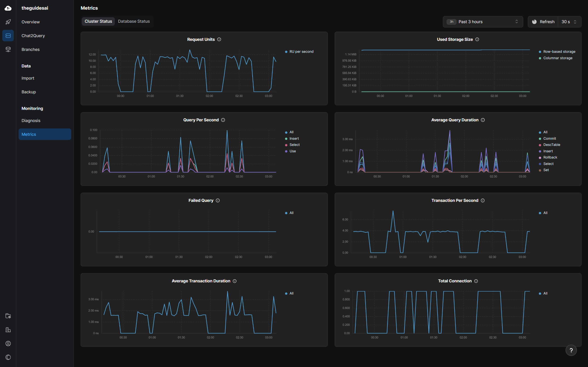Image resolution: width=588 pixels, height=367 pixels.
Task: Toggle Rollback series in Average Query Duration
Action: 550,157
